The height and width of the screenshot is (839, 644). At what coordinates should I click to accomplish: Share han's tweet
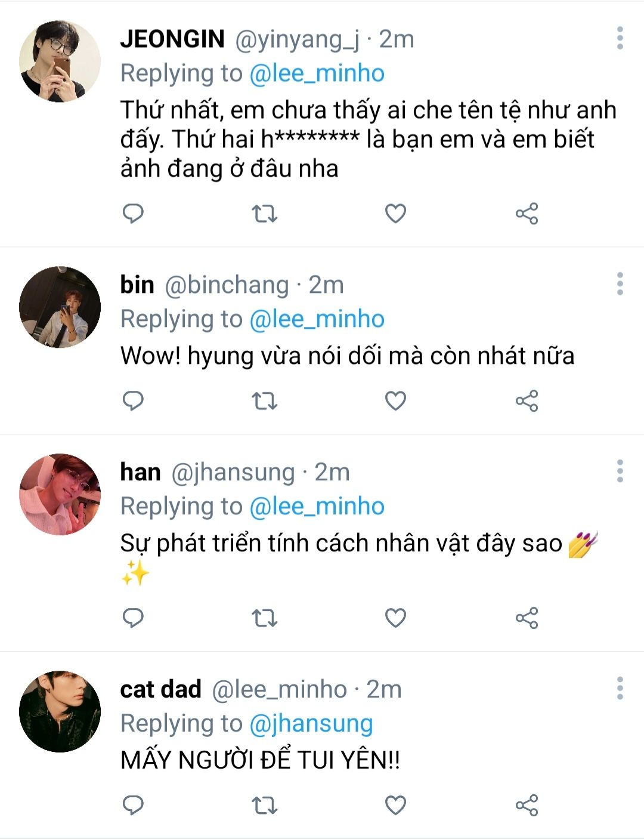click(527, 618)
